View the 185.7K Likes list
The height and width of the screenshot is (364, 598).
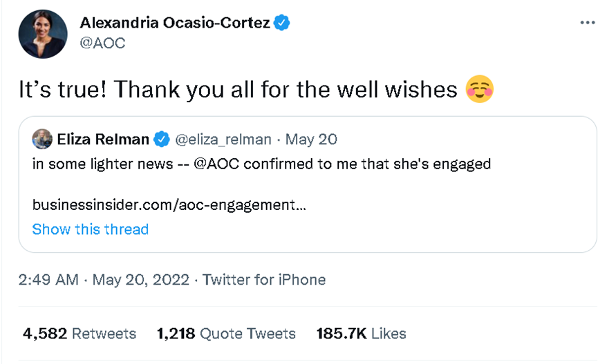361,334
